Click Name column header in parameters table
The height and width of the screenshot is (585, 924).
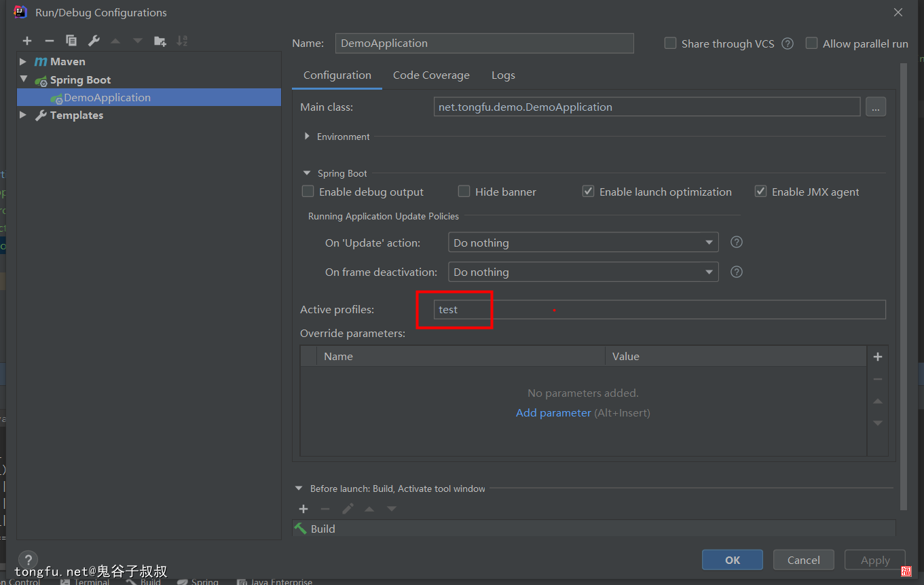[x=461, y=356]
